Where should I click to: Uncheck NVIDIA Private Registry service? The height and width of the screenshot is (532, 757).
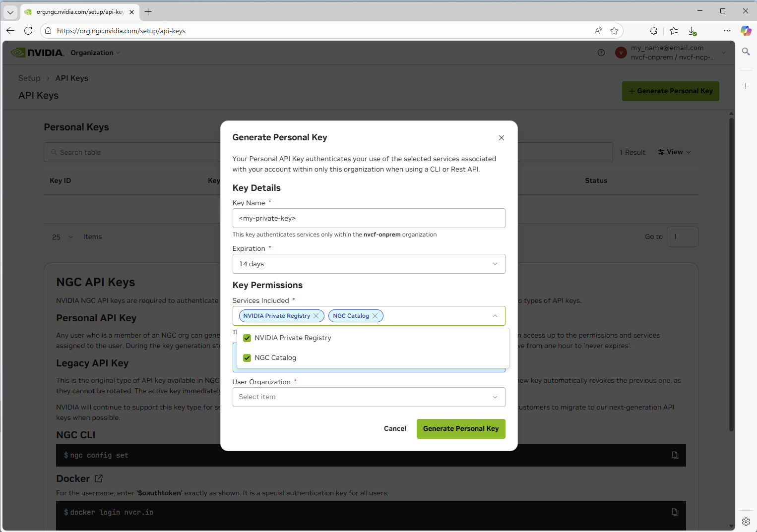tap(247, 338)
